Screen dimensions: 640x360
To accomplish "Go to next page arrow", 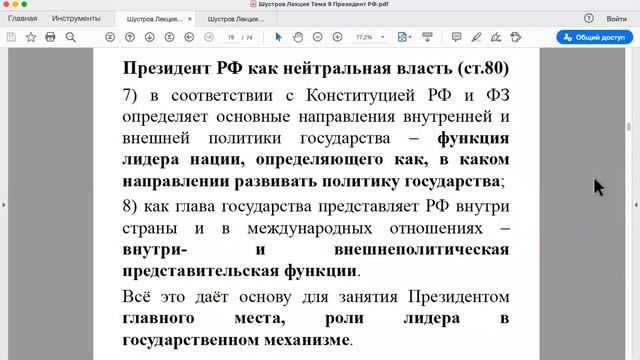I will pyautogui.click(x=149, y=37).
